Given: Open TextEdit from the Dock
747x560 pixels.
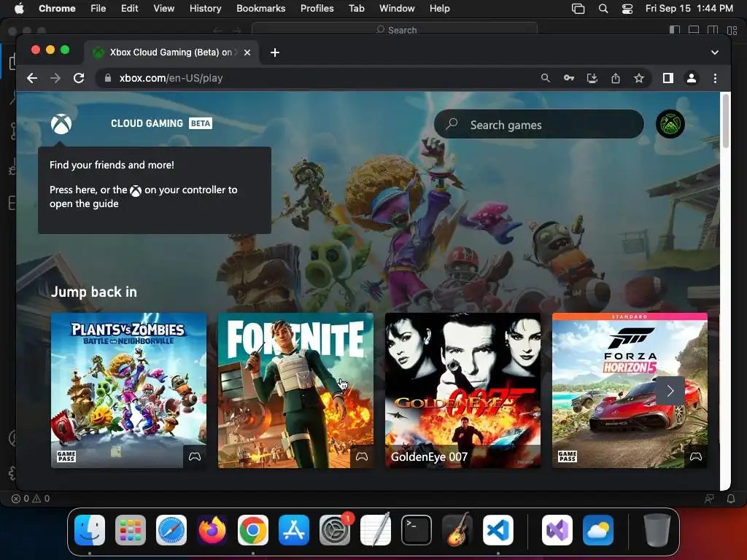Looking at the screenshot, I should click(376, 530).
